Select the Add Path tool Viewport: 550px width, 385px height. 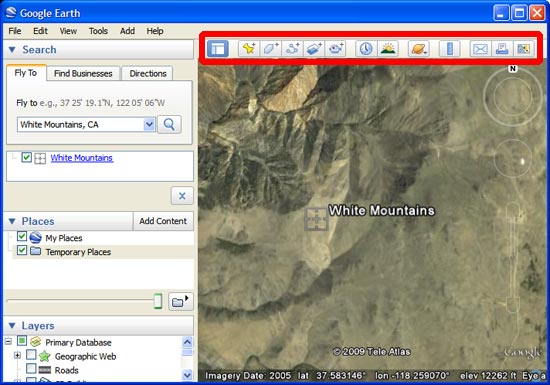[292, 49]
